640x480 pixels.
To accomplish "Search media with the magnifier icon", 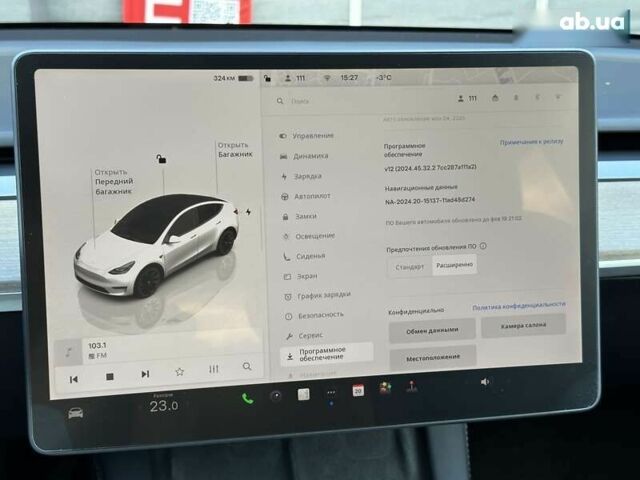I will (247, 366).
